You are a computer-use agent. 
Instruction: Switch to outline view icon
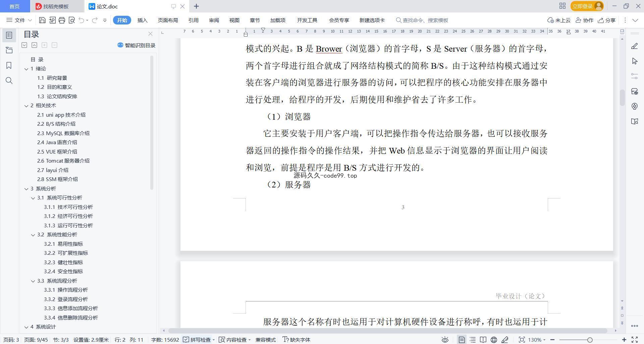473,340
